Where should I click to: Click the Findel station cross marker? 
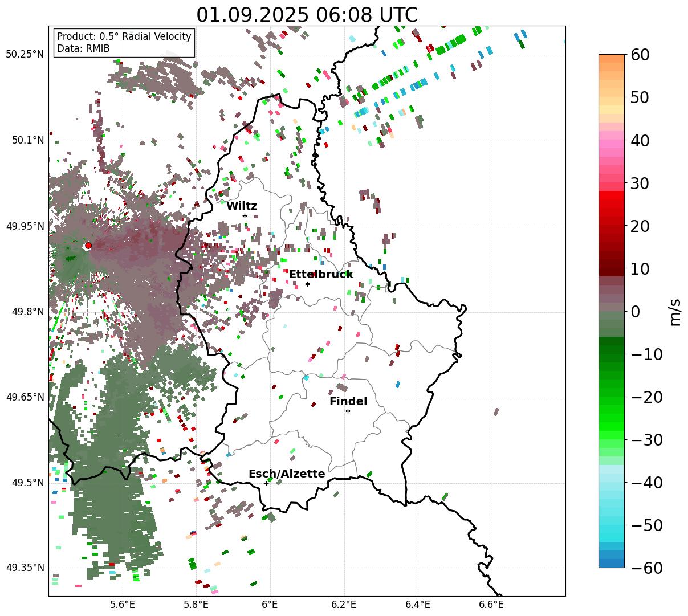pyautogui.click(x=348, y=411)
